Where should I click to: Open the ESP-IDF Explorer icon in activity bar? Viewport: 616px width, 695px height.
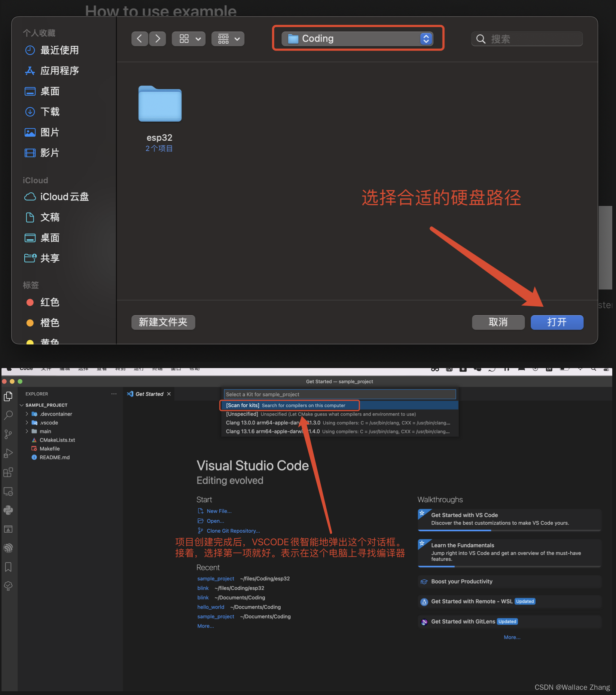pyautogui.click(x=8, y=548)
